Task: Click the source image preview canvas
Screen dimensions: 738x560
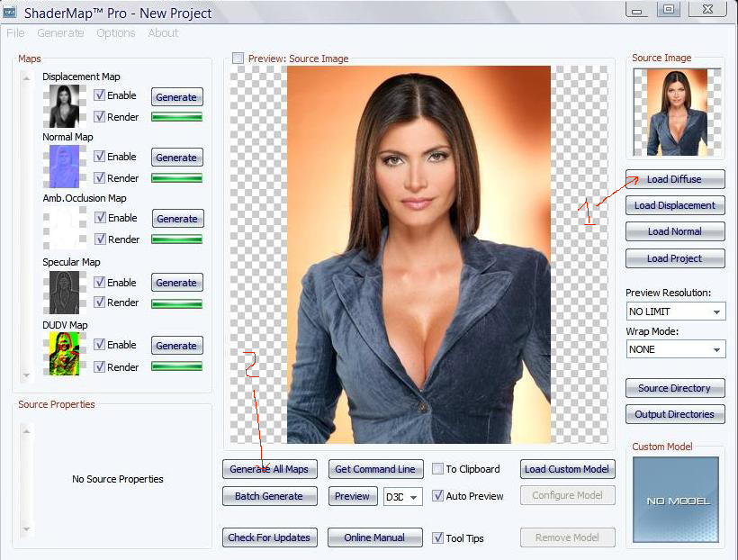Action: tap(418, 254)
